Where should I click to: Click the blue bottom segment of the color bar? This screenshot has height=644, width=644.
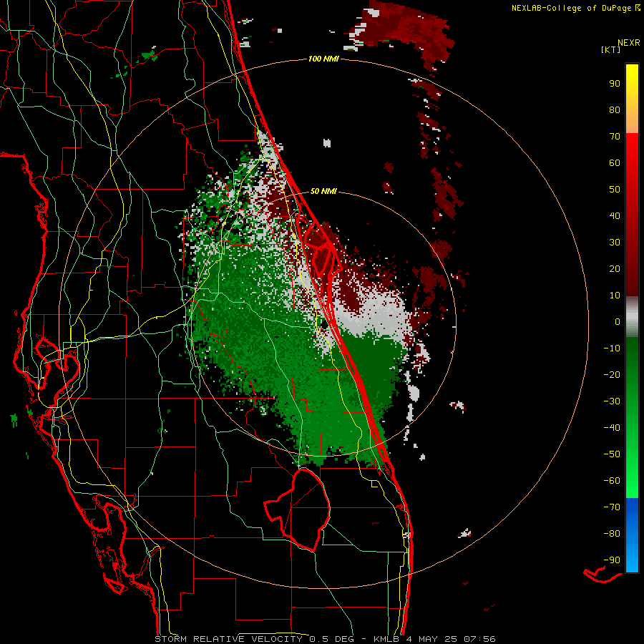632,535
